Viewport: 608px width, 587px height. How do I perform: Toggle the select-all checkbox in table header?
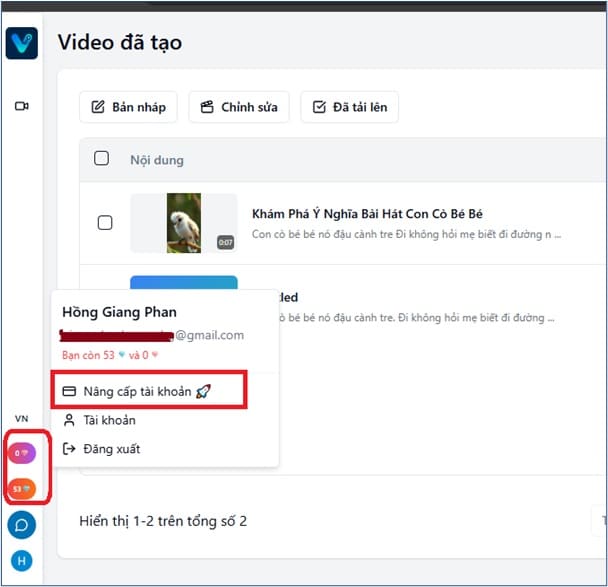click(x=101, y=158)
